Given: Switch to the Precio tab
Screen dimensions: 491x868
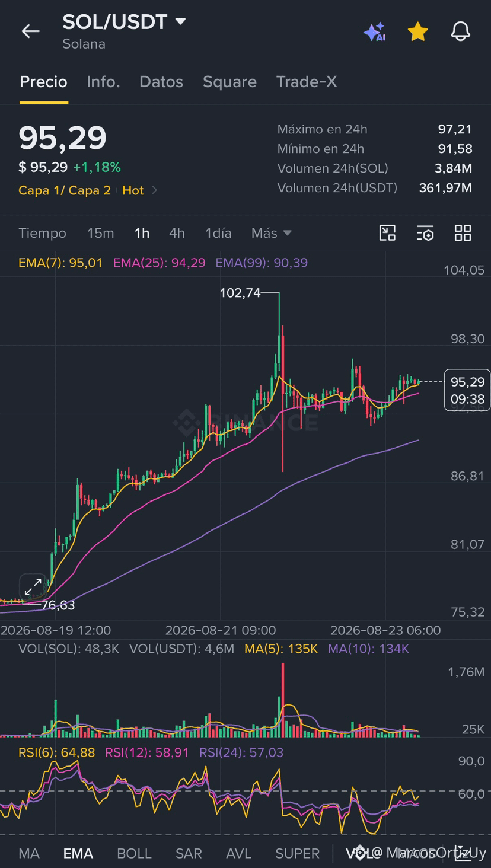Looking at the screenshot, I should 43,82.
